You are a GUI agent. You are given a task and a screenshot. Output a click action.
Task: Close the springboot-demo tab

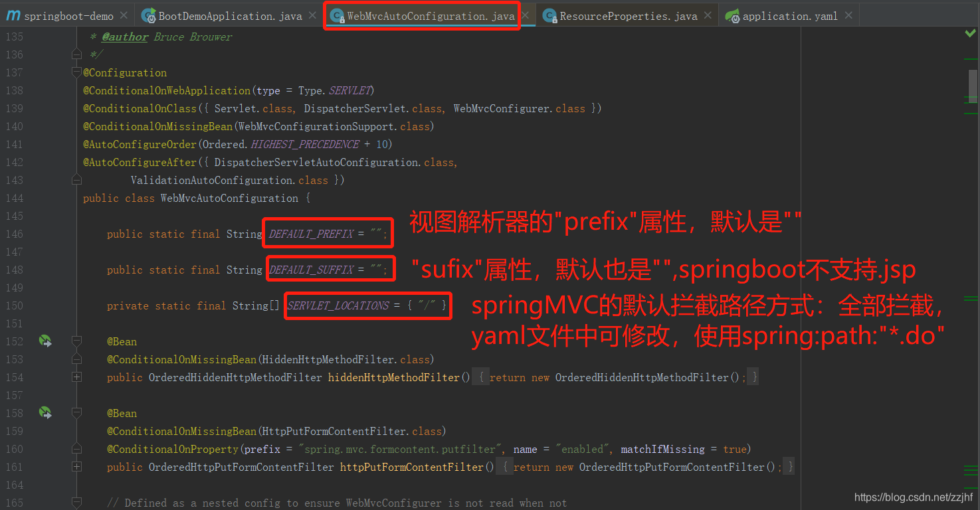point(124,15)
